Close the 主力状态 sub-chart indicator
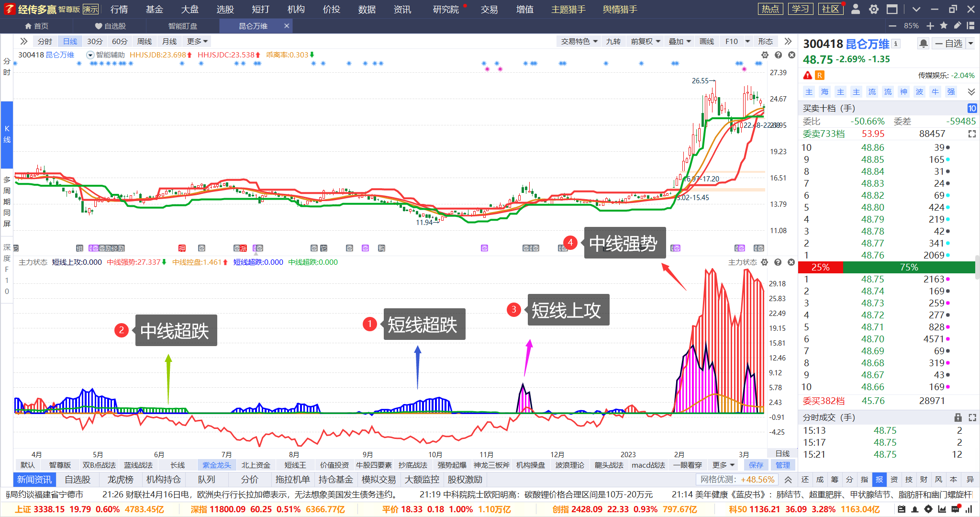The width and height of the screenshot is (980, 517). click(x=791, y=262)
